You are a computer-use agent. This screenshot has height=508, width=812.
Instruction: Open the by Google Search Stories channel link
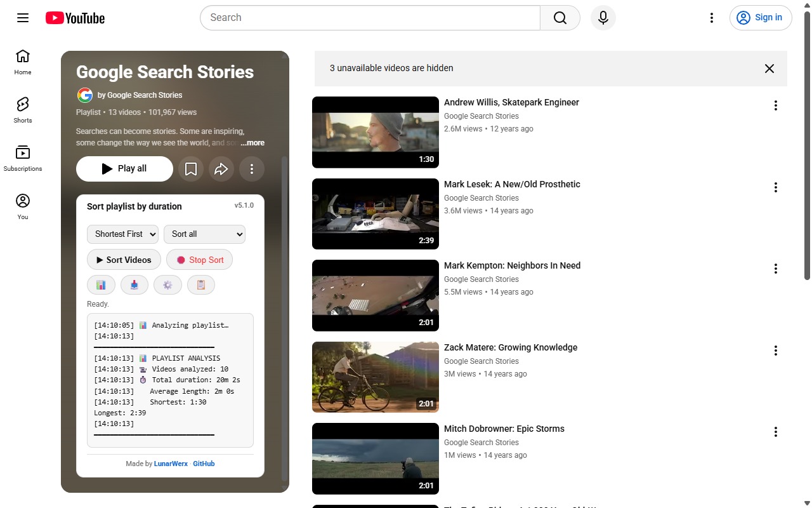coord(140,95)
